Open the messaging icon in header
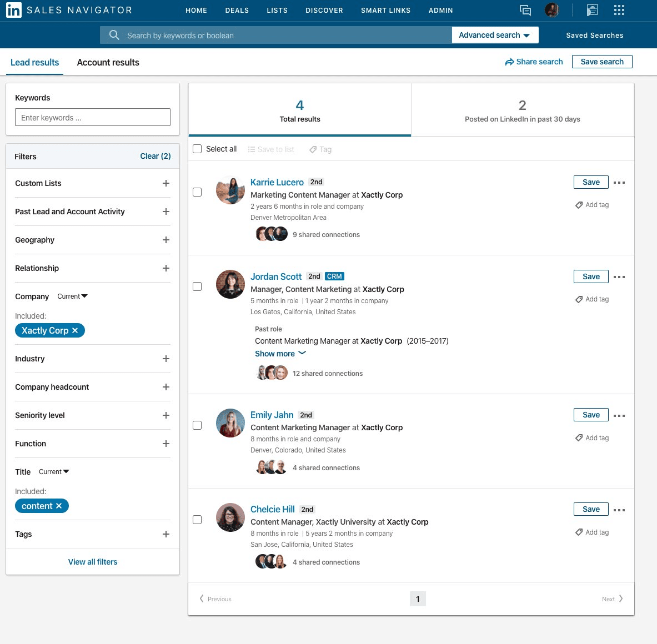 click(x=525, y=10)
